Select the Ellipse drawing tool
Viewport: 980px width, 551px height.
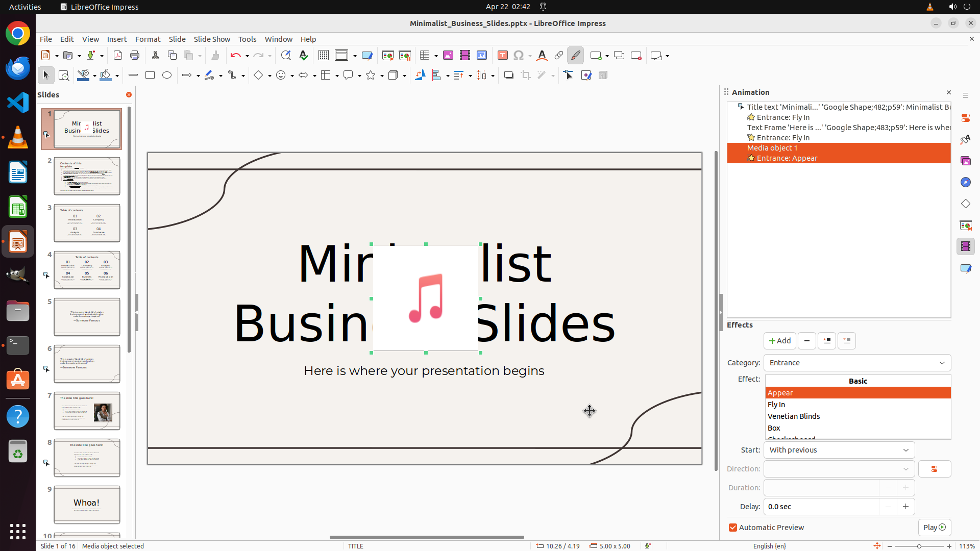click(167, 75)
